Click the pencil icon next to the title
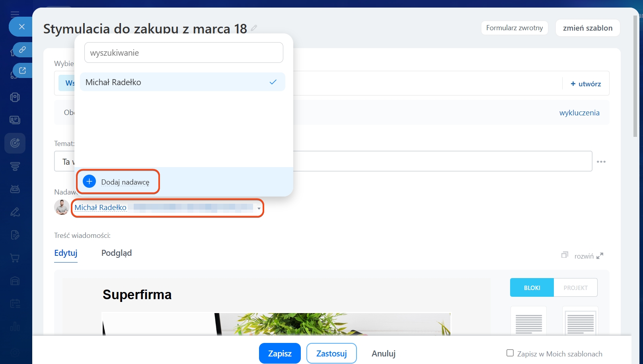 [254, 28]
